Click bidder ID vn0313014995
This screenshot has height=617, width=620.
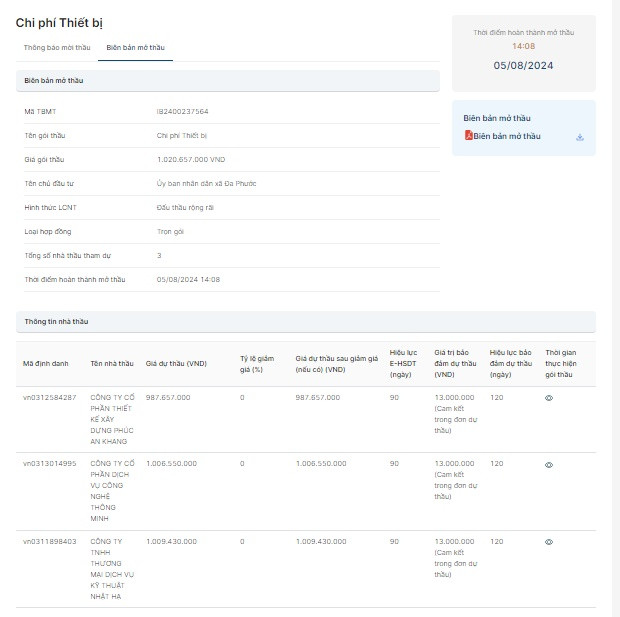tap(49, 464)
